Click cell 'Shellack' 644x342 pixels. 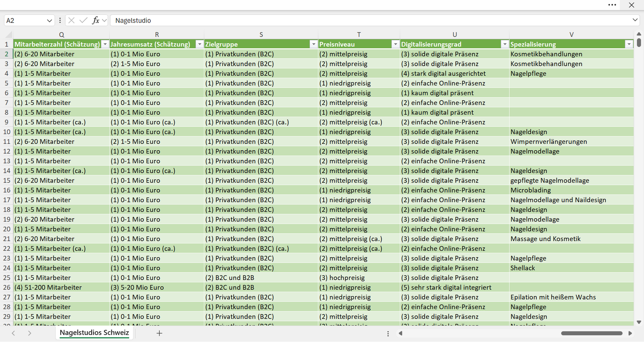pos(571,268)
